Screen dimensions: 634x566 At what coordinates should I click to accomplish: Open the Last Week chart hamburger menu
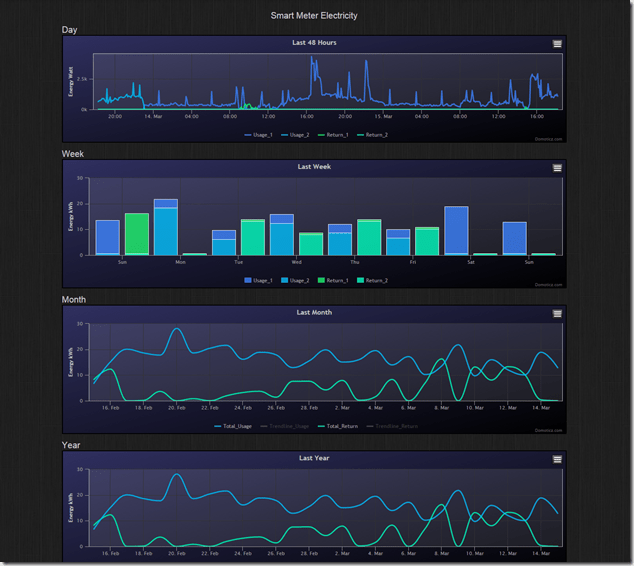point(557,168)
